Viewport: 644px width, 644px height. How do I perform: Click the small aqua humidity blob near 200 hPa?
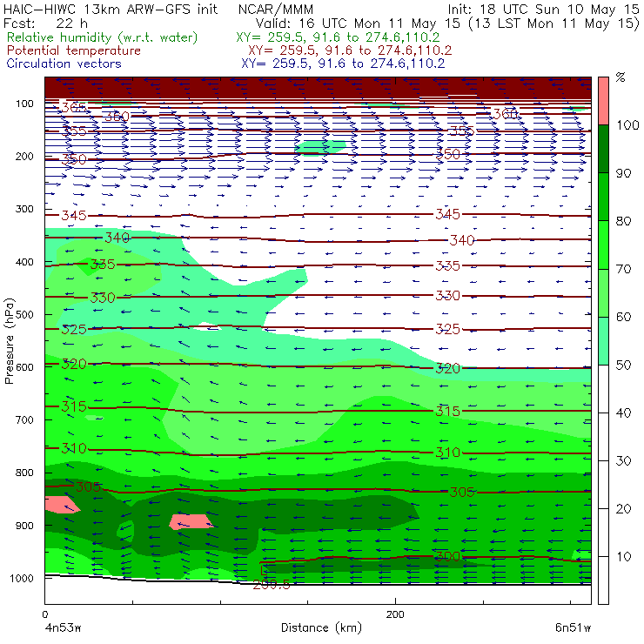[320, 148]
